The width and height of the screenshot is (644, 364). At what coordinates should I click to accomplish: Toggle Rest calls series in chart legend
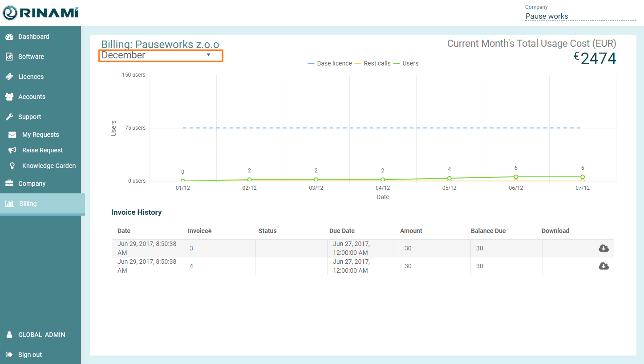point(373,63)
